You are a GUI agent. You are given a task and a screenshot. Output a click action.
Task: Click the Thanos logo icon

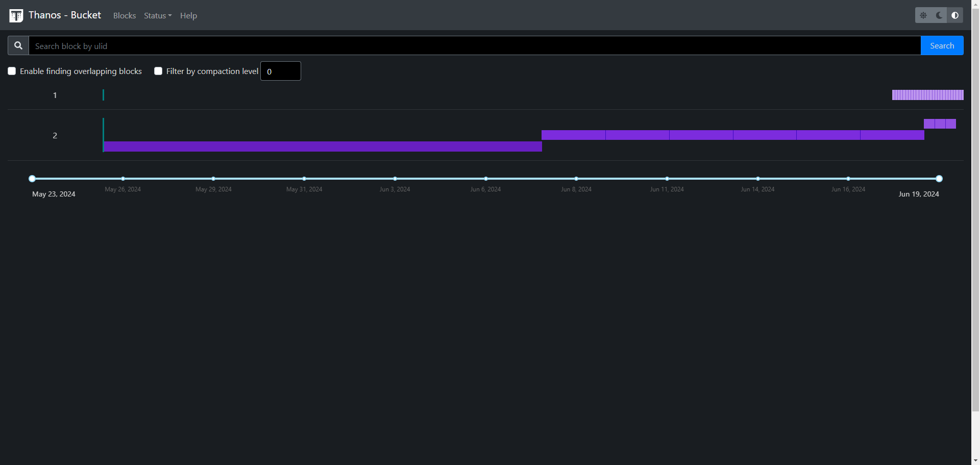pyautogui.click(x=16, y=15)
